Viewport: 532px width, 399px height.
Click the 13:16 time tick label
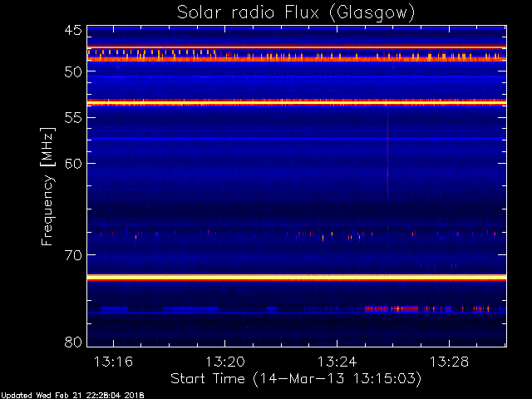113,362
